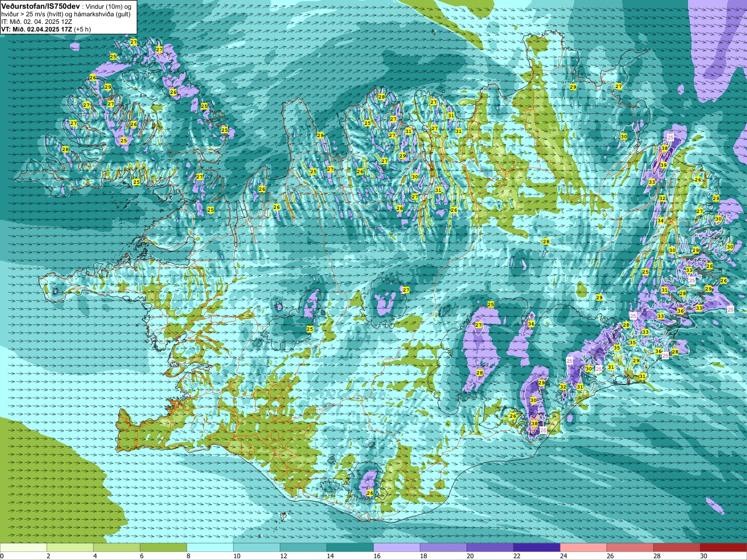The image size is (747, 560).
Task: Pick the 18–20 purple legend swatch
Action: tap(444, 548)
